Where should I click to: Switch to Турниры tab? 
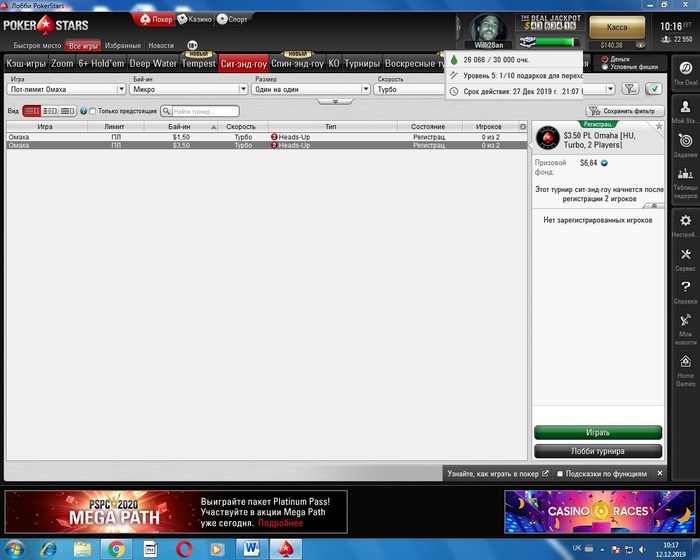coord(362,64)
